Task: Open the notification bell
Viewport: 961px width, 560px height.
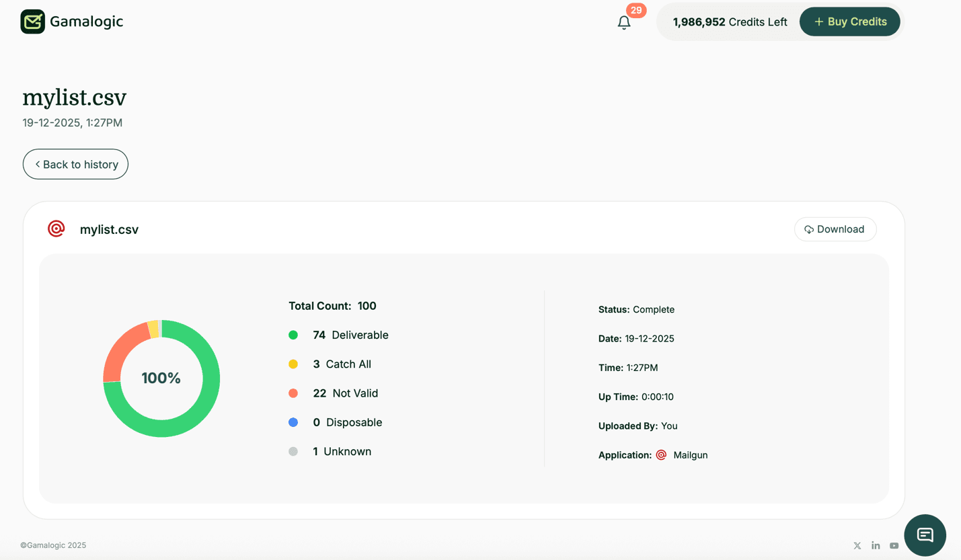Action: click(x=623, y=22)
